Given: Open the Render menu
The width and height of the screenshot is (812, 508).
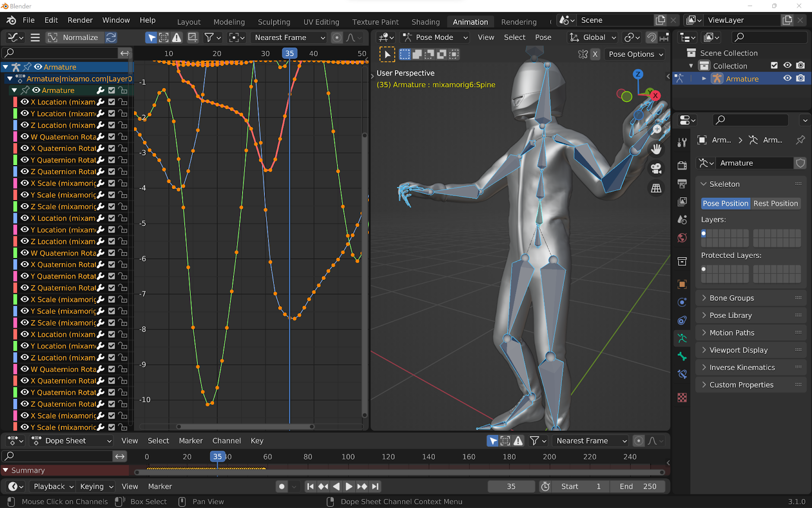Looking at the screenshot, I should pos(80,20).
